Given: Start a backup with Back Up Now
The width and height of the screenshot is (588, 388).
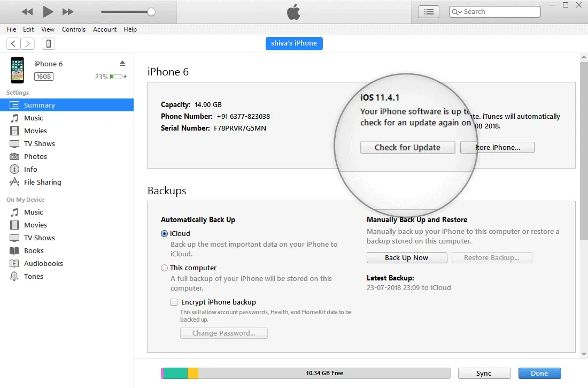Looking at the screenshot, I should pyautogui.click(x=407, y=257).
